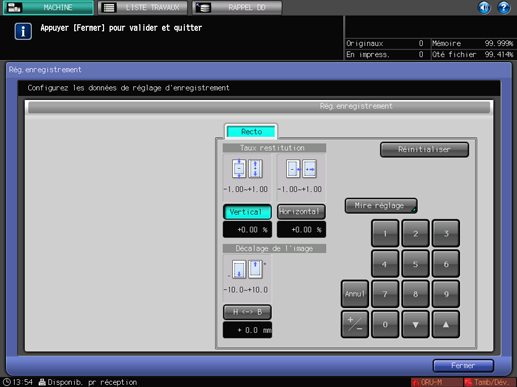Viewport: 517px width, 387px height.
Task: Click the clock time 13:54
Action: 18,382
